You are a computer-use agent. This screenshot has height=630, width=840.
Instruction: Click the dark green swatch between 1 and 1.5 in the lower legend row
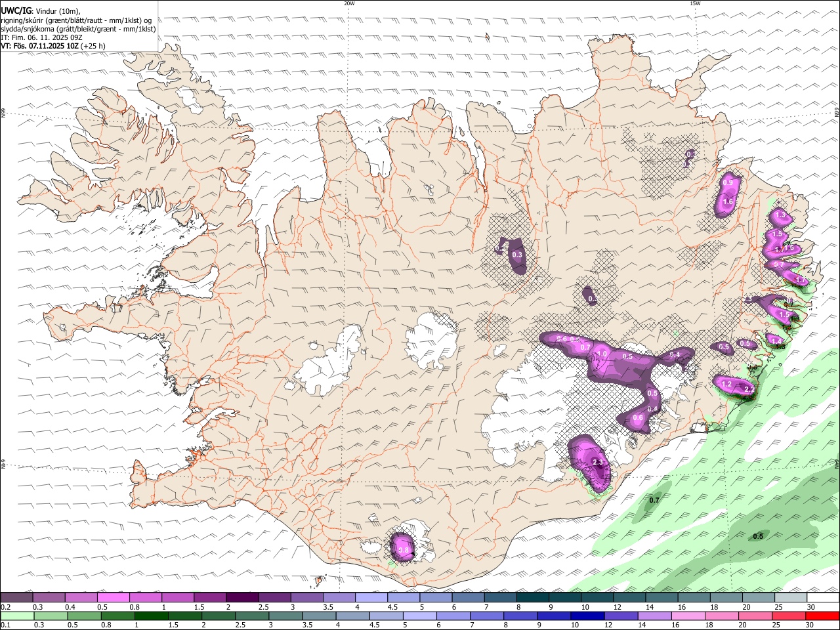(151, 616)
